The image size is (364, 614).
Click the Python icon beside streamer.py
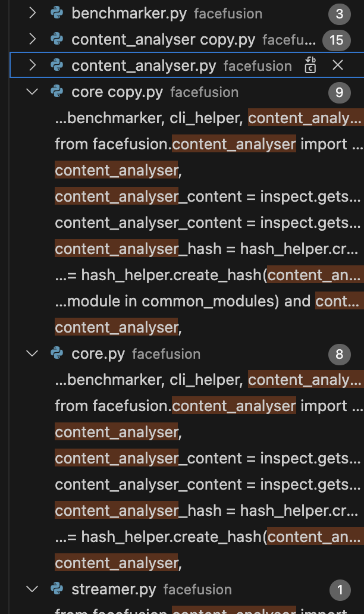[x=57, y=589]
